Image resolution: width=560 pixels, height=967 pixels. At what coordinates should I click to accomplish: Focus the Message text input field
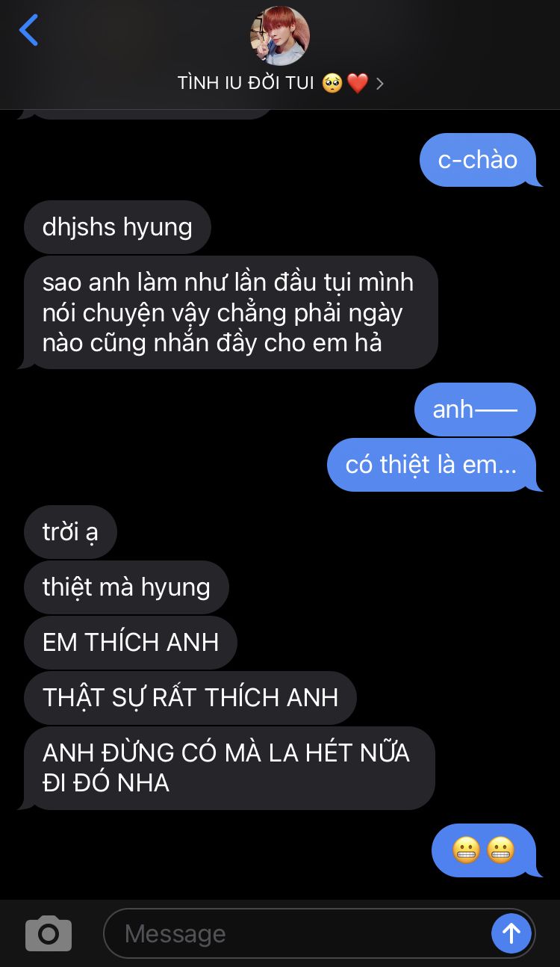pos(299,933)
